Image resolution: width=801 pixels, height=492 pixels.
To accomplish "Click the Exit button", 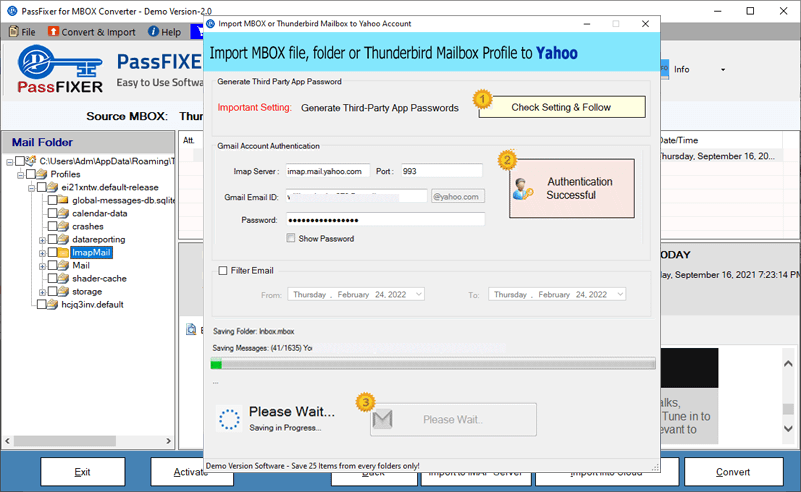I will tap(83, 472).
